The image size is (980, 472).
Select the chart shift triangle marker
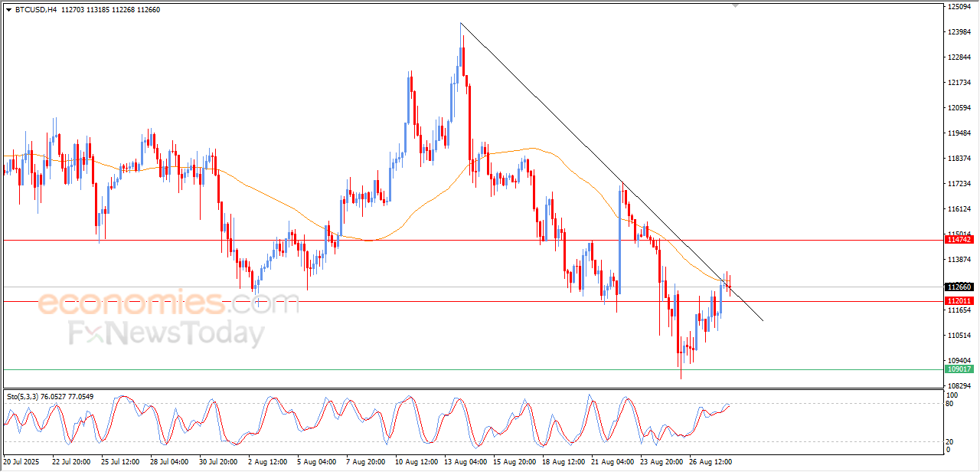point(735,5)
